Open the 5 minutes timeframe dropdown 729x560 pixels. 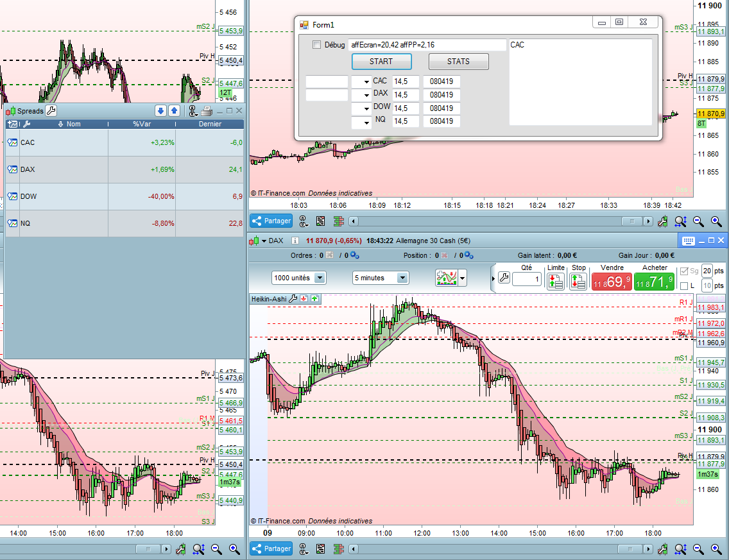(x=402, y=278)
